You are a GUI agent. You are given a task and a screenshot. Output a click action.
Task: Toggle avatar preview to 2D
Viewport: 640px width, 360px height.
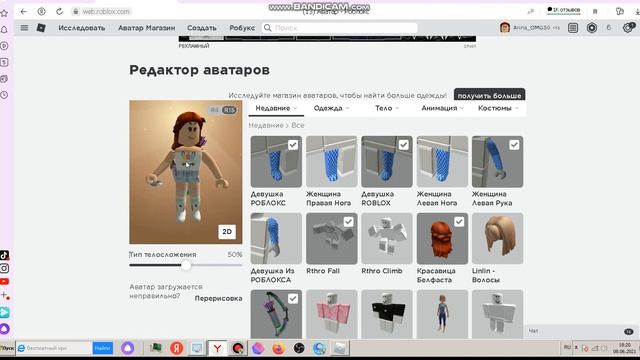pos(227,231)
